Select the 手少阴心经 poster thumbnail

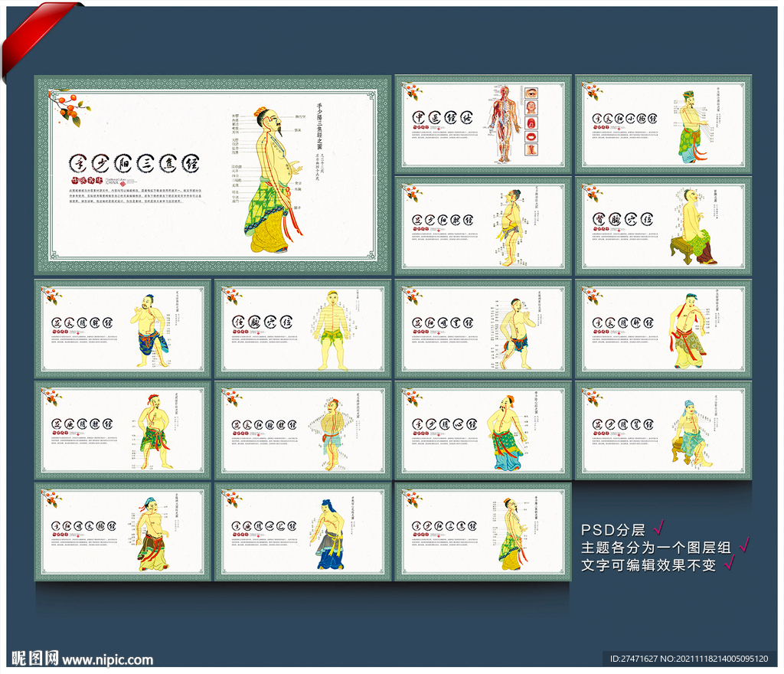coord(483,430)
